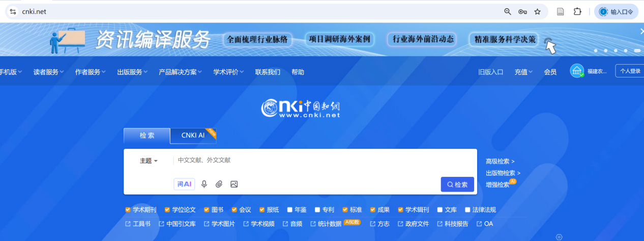Expand the 产品解决方案 menu
This screenshot has width=644, height=241.
[181, 72]
